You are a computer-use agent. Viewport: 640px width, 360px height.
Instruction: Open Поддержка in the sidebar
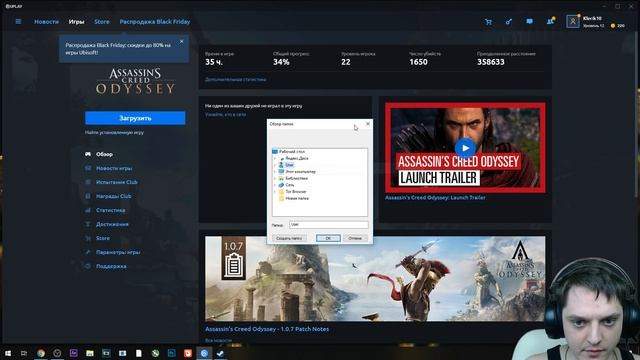(x=111, y=266)
